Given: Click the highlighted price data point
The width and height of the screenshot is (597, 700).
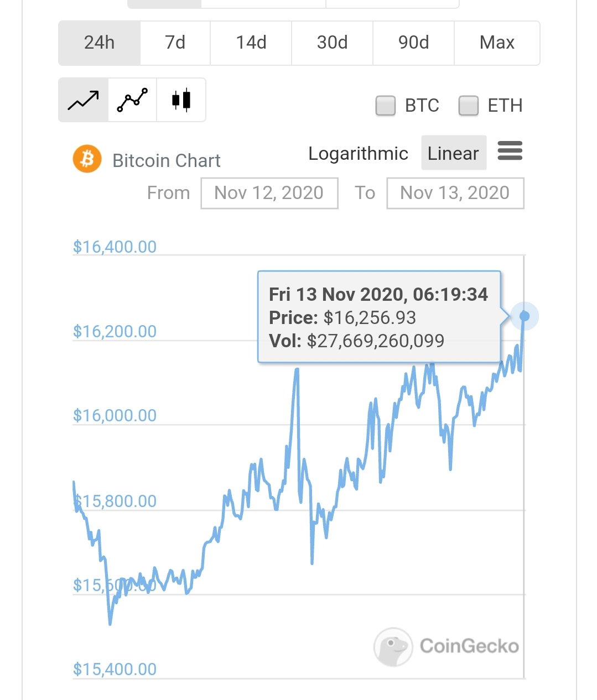Looking at the screenshot, I should 525,316.
